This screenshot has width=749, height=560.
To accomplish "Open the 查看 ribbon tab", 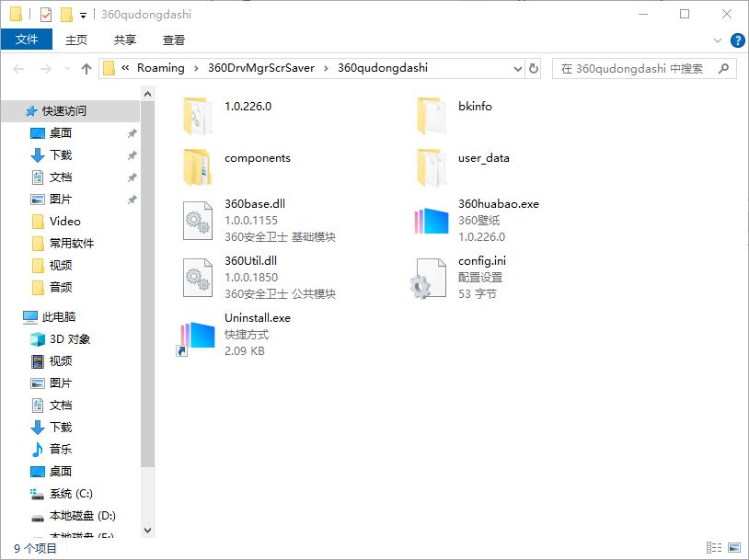I will point(174,40).
